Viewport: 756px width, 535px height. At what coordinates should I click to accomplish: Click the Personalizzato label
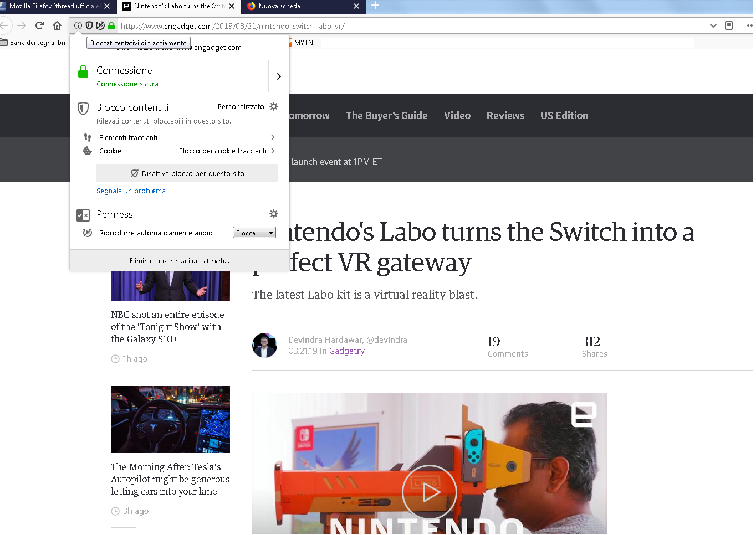[241, 106]
